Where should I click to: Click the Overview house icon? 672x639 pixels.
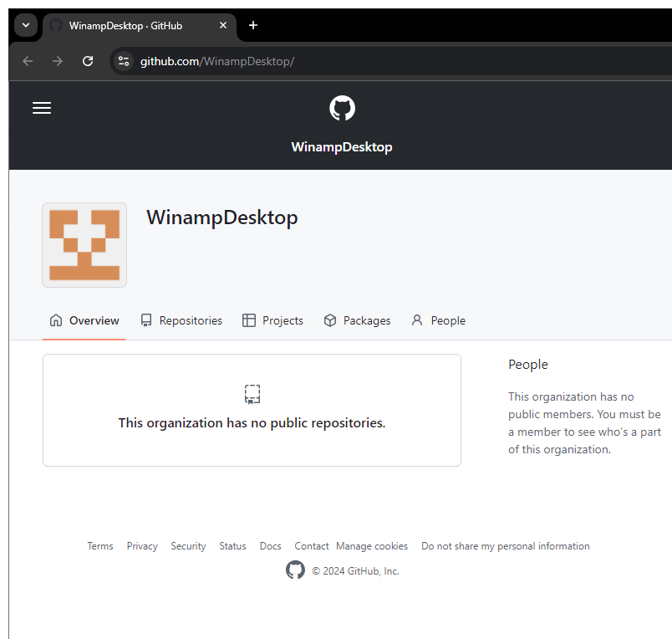[55, 319]
